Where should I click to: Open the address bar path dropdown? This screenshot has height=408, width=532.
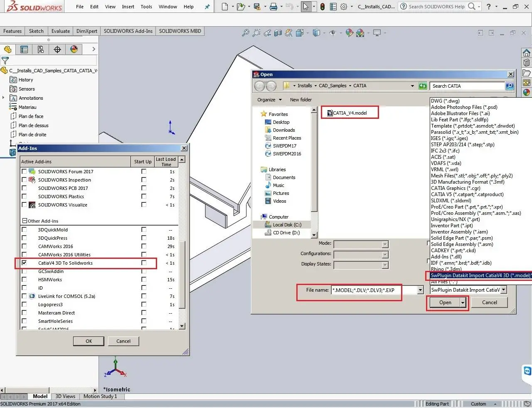tap(412, 86)
